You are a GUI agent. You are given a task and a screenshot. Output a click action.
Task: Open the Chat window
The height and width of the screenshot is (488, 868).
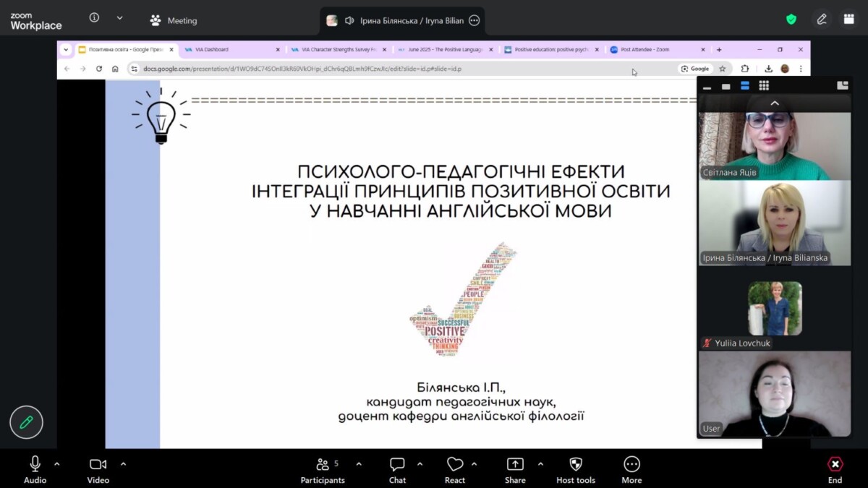(397, 469)
